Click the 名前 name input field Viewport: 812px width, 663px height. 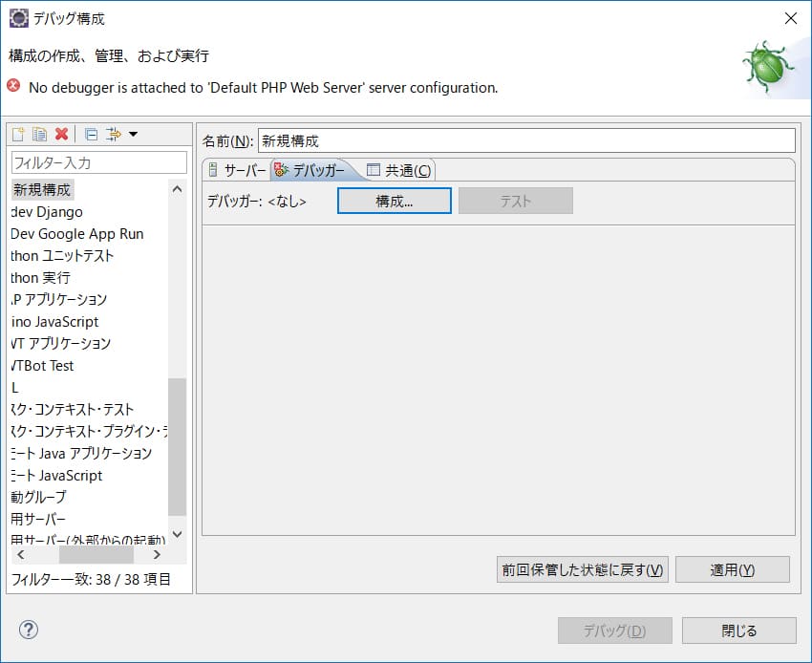[x=526, y=140]
